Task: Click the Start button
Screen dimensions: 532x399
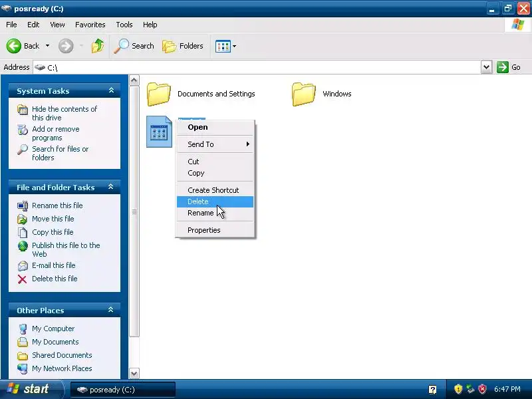Action: (x=31, y=389)
